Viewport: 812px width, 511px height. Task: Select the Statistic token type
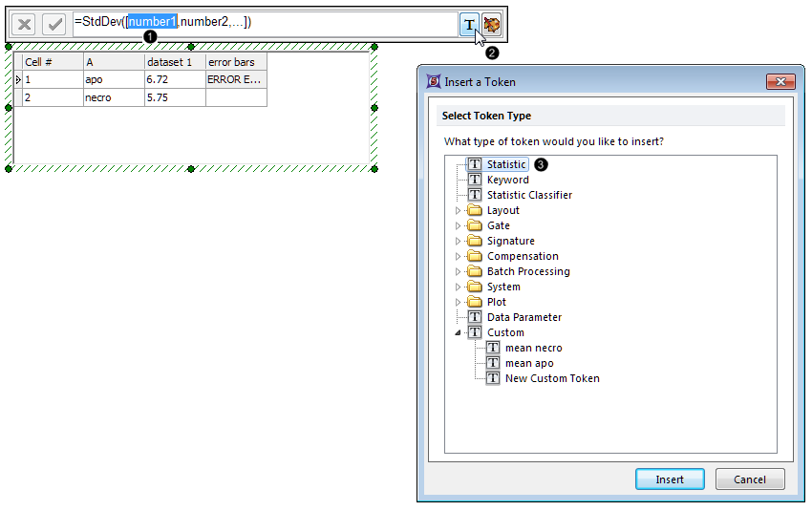505,164
